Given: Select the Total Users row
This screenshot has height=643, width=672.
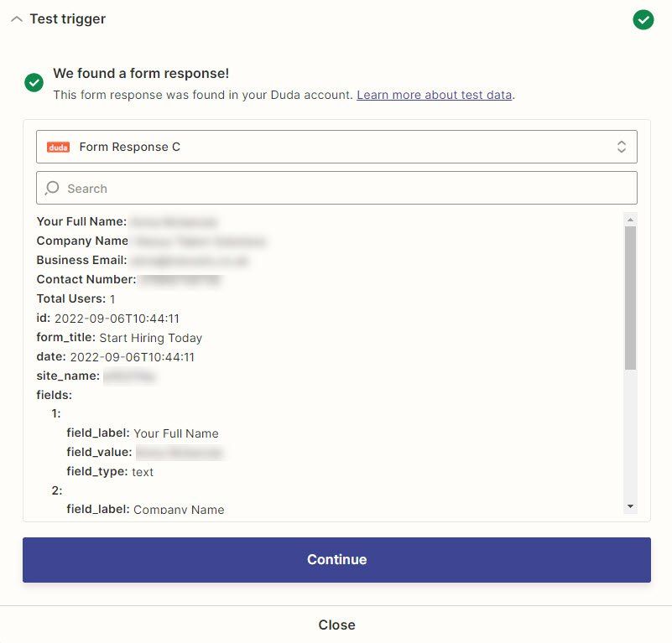Looking at the screenshot, I should [x=76, y=298].
